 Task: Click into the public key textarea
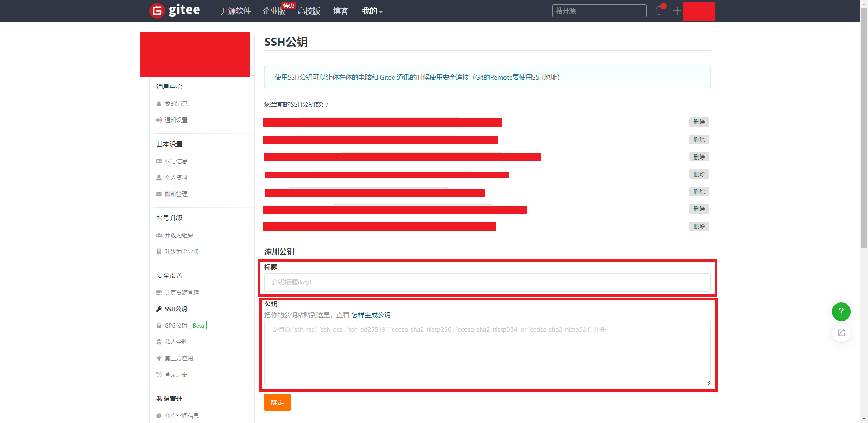487,353
